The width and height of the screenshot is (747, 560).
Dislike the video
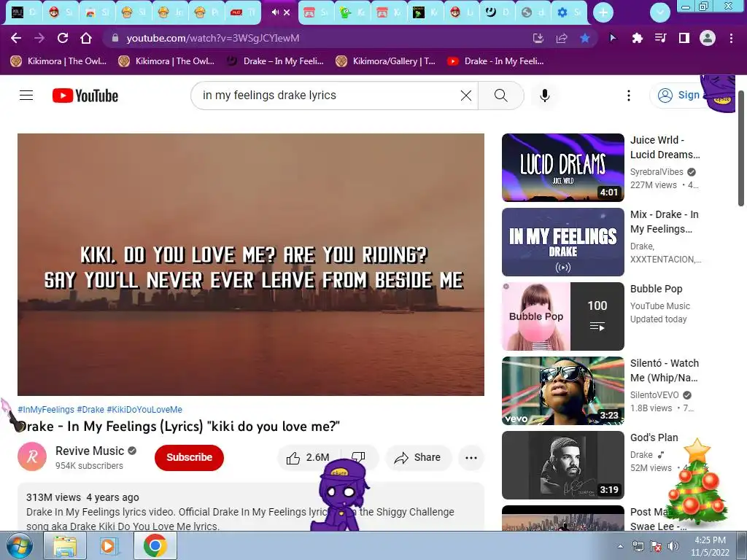click(359, 458)
